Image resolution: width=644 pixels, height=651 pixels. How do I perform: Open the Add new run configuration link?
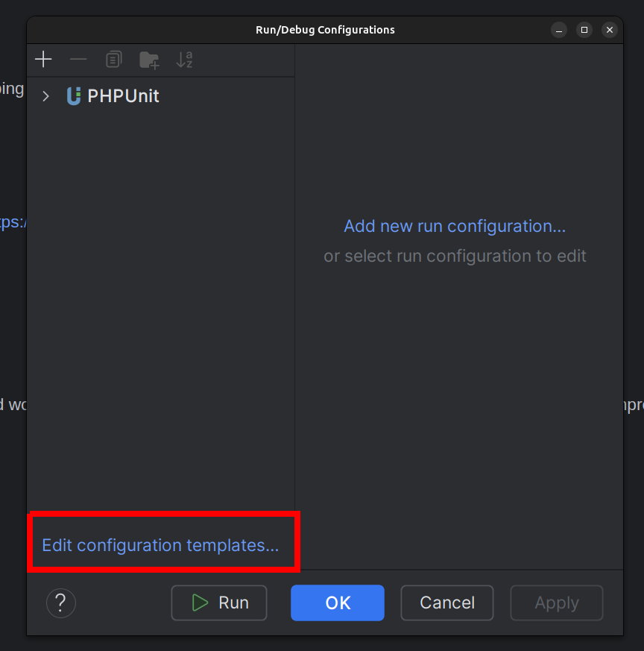(455, 226)
